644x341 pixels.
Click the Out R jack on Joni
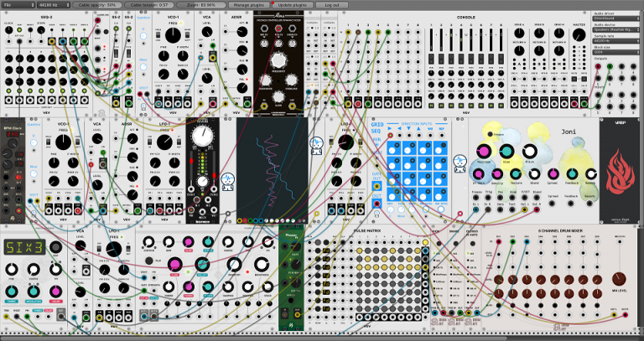point(537,209)
